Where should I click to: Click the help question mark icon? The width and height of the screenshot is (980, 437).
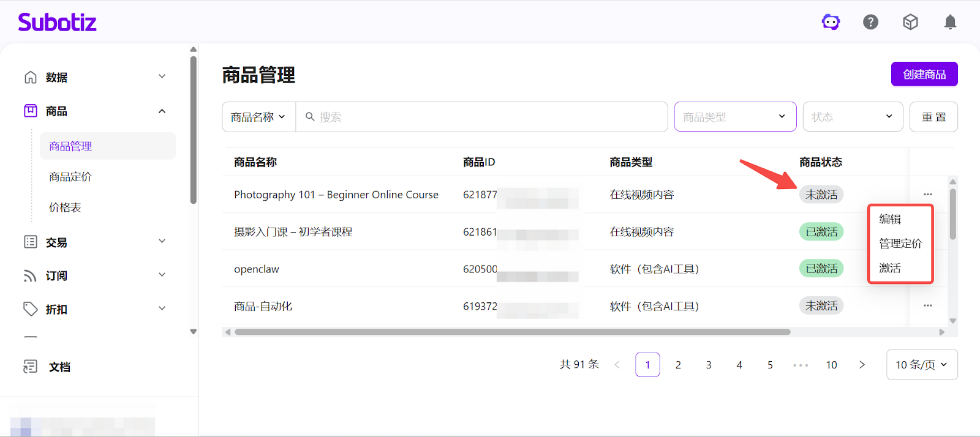(870, 23)
